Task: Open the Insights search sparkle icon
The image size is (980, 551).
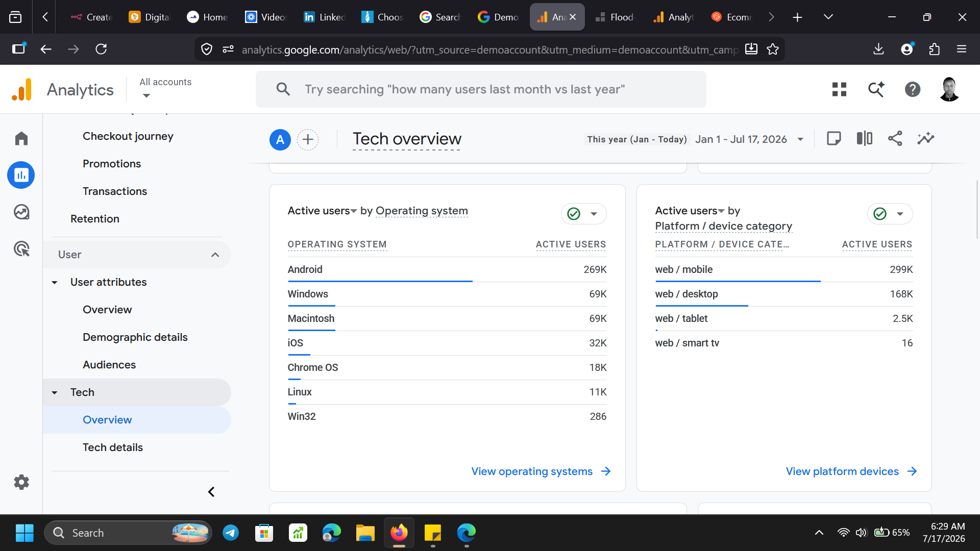Action: (876, 89)
